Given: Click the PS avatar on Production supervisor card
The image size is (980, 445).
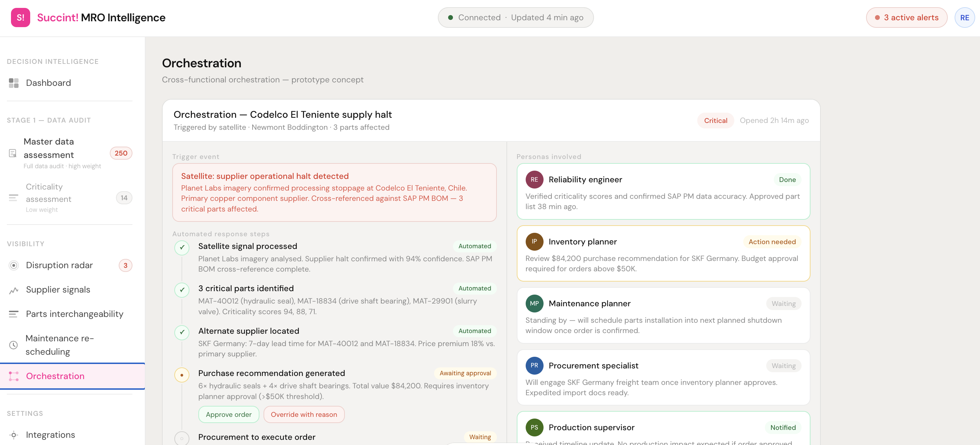Looking at the screenshot, I should click(534, 427).
